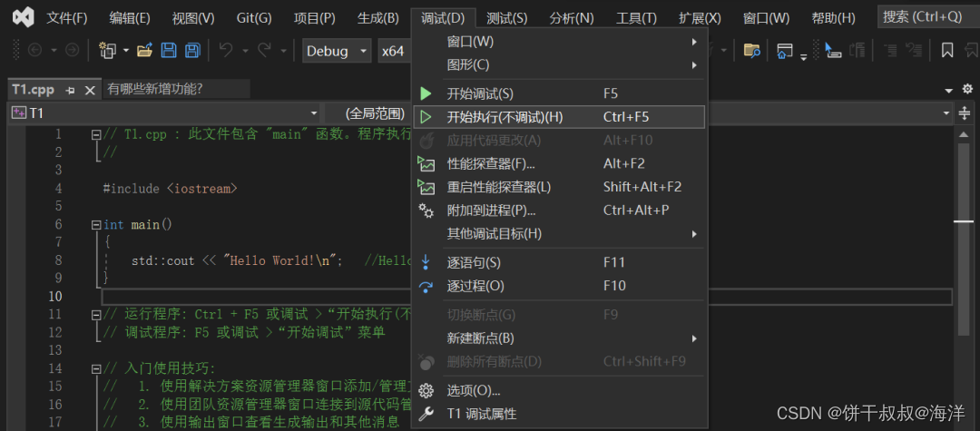The width and height of the screenshot is (980, 431).
Task: Expand the 其他调试目标(H) submenu
Action: [x=559, y=233]
